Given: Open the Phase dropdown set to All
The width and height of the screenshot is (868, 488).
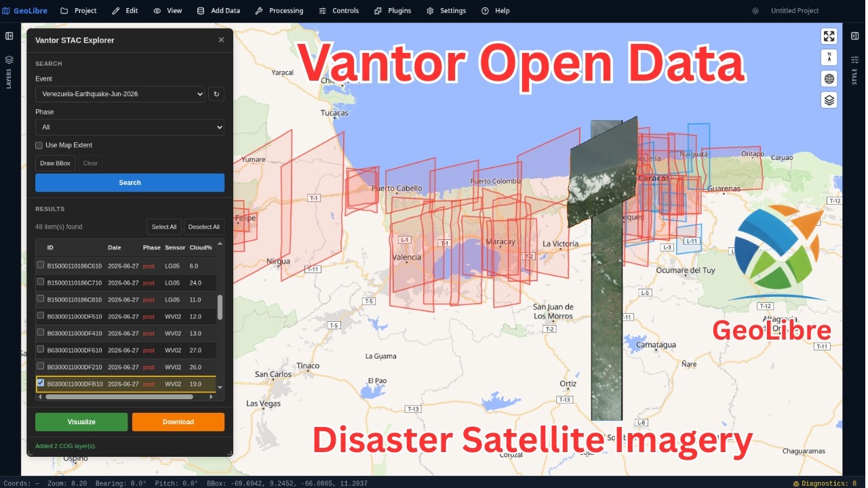Looking at the screenshot, I should pos(130,127).
